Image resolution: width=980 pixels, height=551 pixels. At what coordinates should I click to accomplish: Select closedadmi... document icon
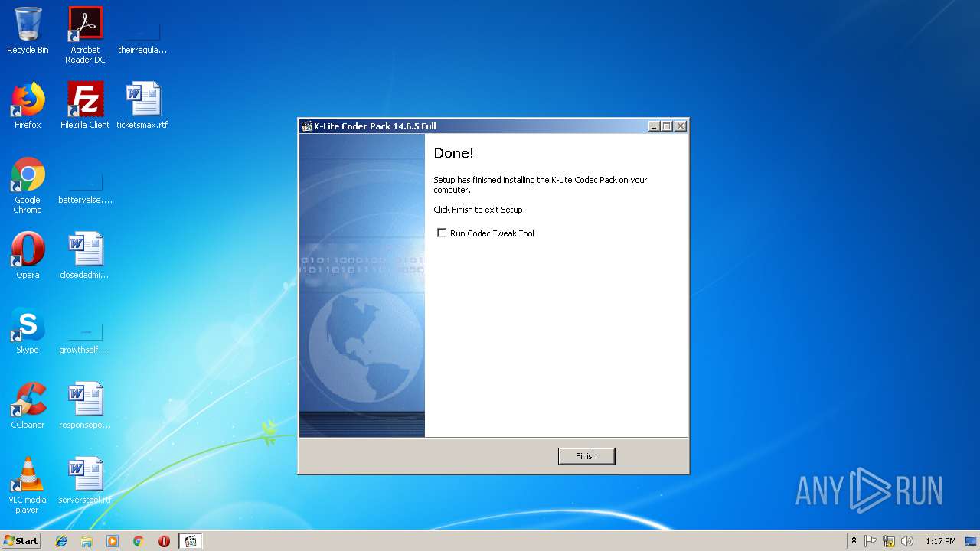(85, 256)
